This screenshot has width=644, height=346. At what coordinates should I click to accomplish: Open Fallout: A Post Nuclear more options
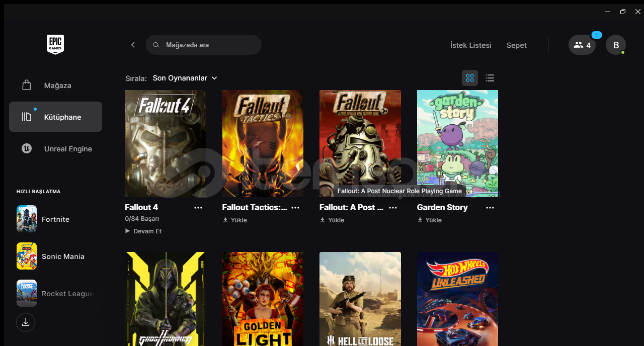point(393,208)
